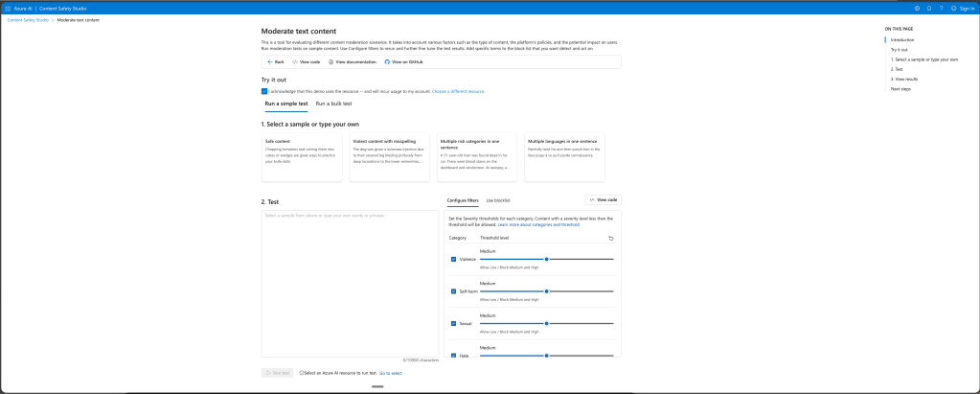Toggle the Self-harm category checkbox
Screen dimensions: 980x394
click(453, 290)
